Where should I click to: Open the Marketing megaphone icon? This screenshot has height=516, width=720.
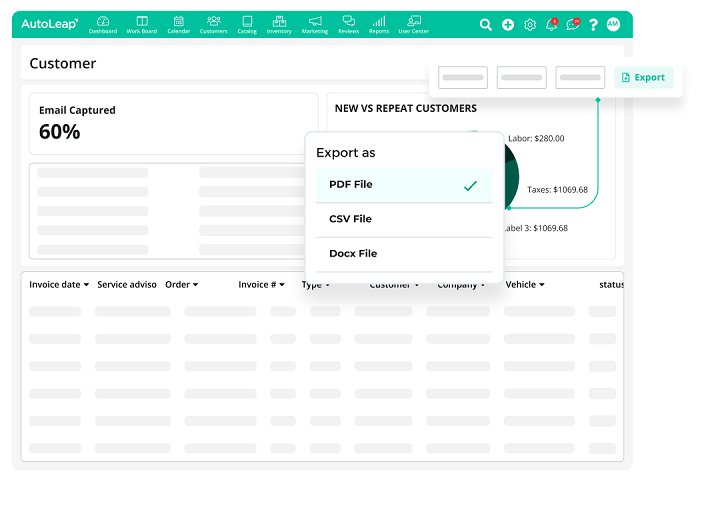pos(315,23)
